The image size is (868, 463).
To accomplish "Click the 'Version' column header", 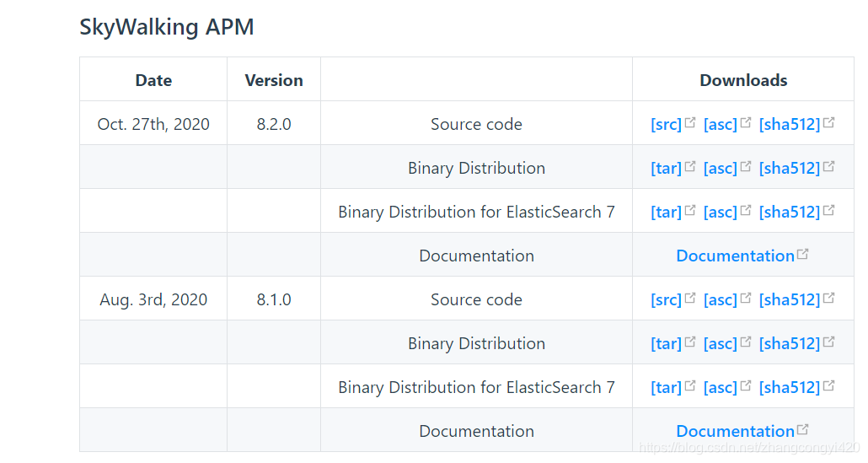I will pyautogui.click(x=274, y=80).
